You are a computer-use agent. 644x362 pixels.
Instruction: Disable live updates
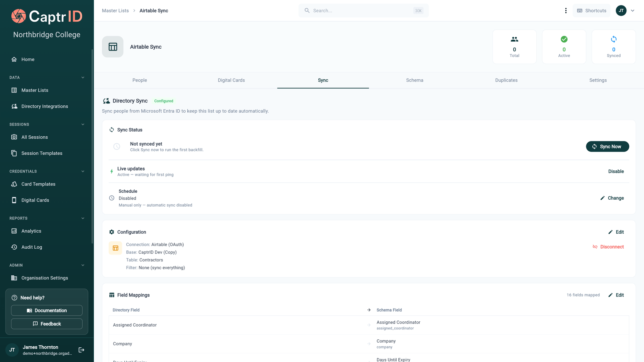[616, 171]
